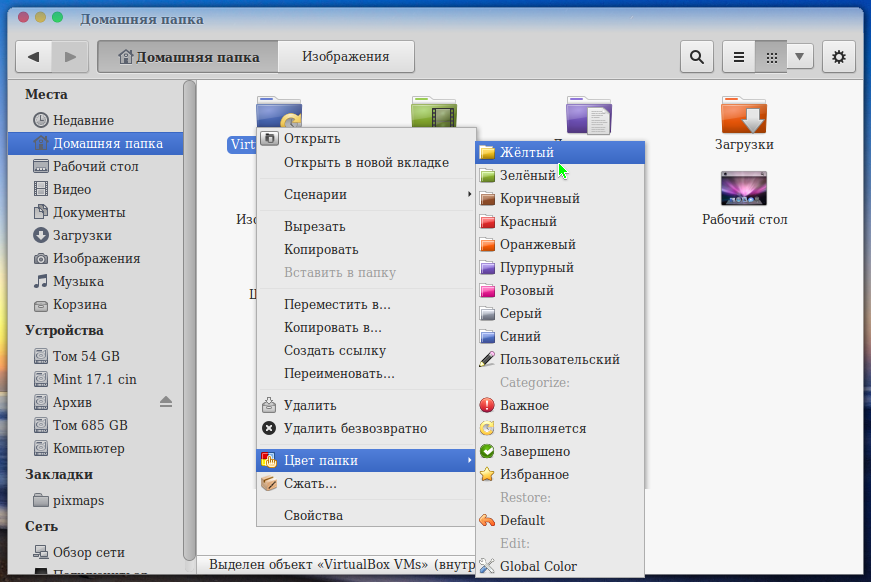This screenshot has height=582, width=871.
Task: Open the Том 685 GB device
Action: (x=96, y=425)
